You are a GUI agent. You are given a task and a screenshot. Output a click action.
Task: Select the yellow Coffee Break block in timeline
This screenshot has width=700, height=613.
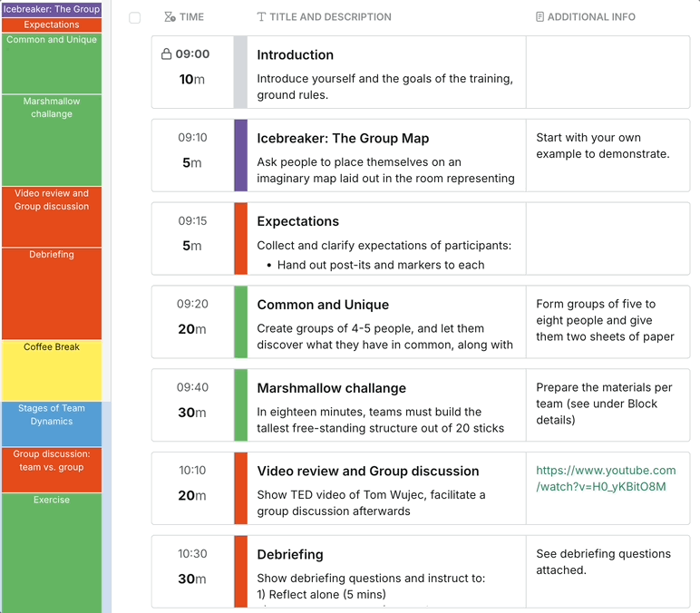(52, 372)
